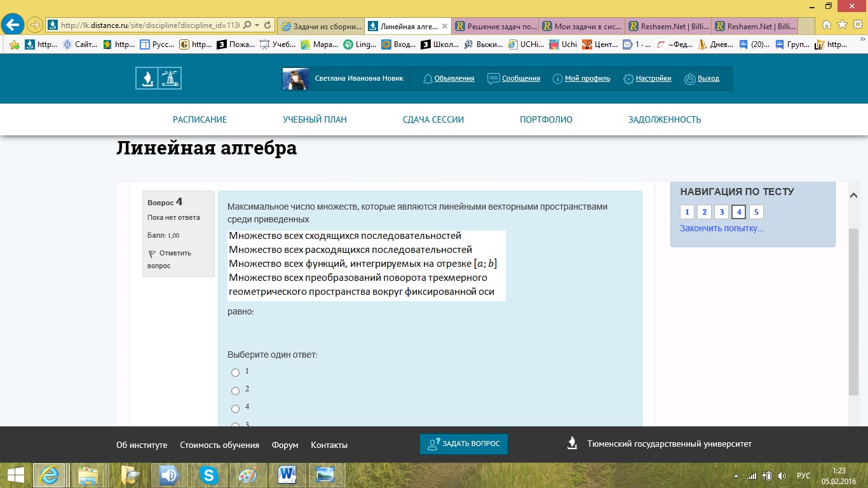Click the page vertical scrollbar thumb

tap(853, 311)
